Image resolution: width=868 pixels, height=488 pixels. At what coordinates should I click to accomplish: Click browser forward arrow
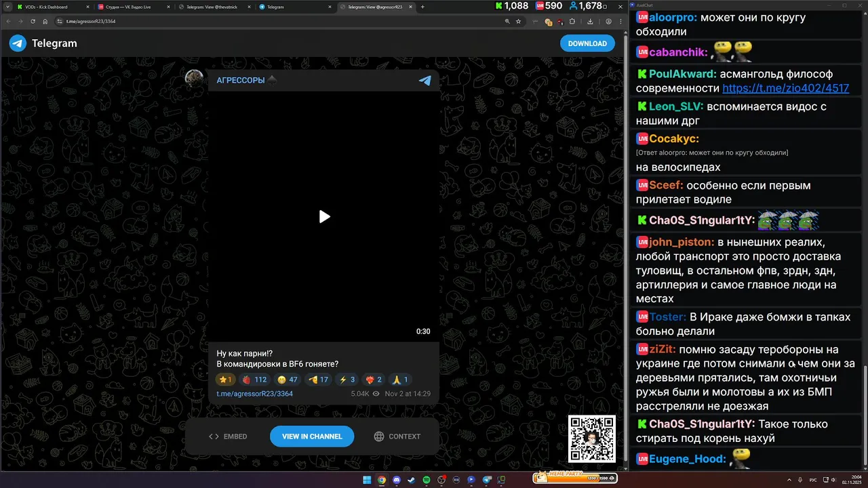(21, 22)
